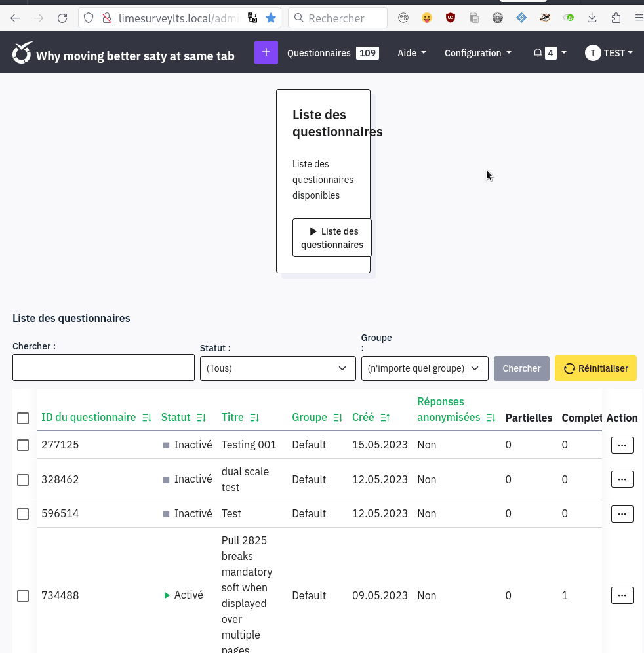Click into the Chercher search field

(x=104, y=368)
